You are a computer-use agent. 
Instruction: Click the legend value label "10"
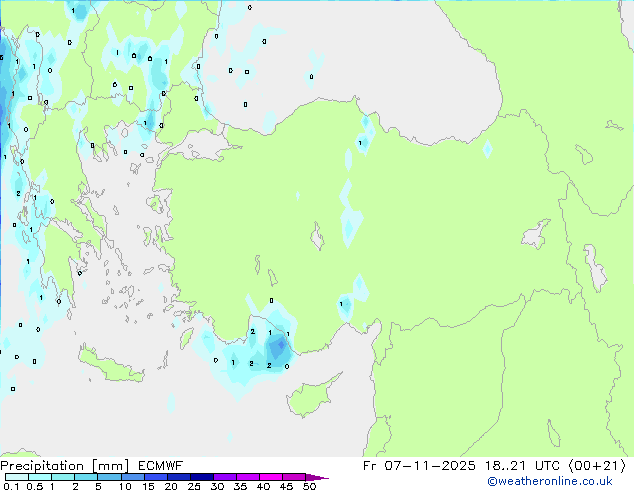point(125,486)
